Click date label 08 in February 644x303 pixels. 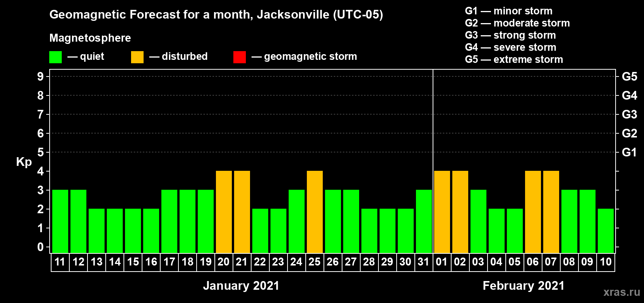pos(569,262)
